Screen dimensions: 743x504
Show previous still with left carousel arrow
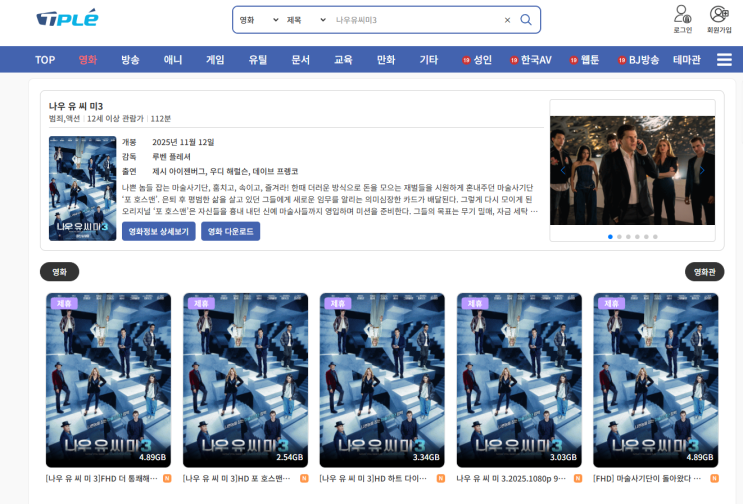pos(563,170)
